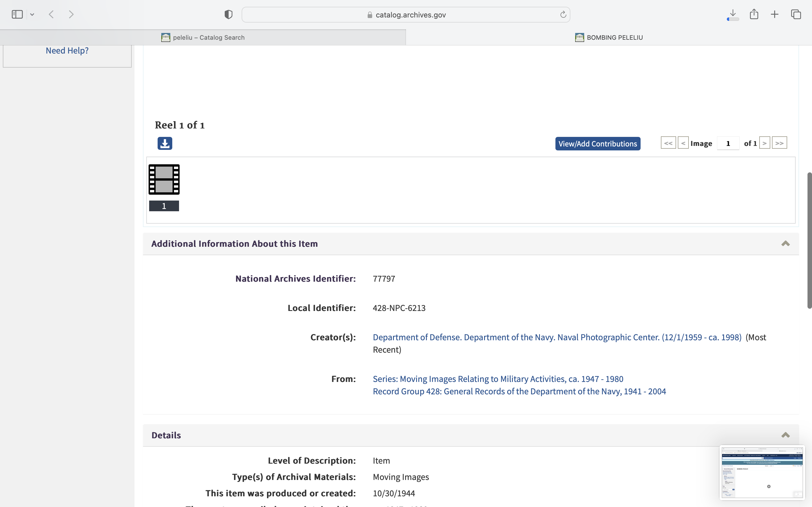Open the Need Help? link
The height and width of the screenshot is (507, 812).
tap(67, 51)
